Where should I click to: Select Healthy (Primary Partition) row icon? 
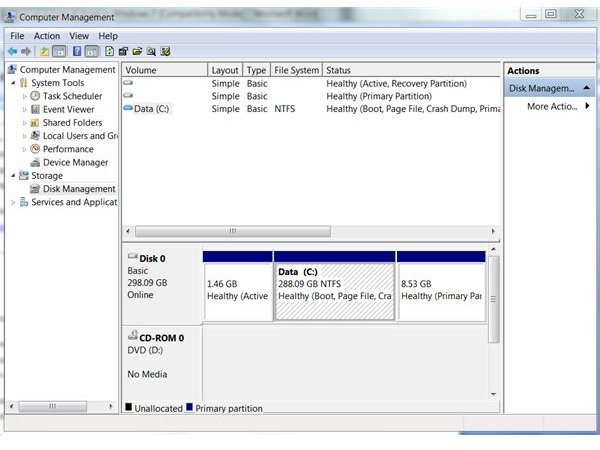tap(128, 95)
